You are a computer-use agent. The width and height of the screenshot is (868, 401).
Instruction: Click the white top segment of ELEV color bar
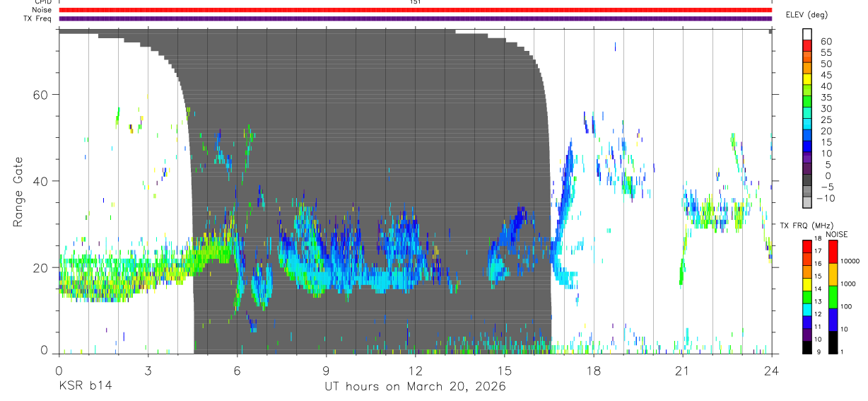point(807,34)
